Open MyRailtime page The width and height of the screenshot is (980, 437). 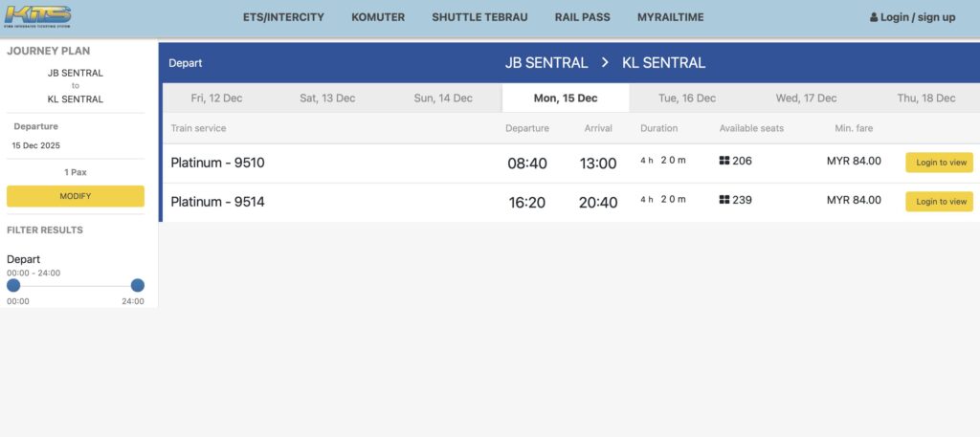(x=670, y=17)
